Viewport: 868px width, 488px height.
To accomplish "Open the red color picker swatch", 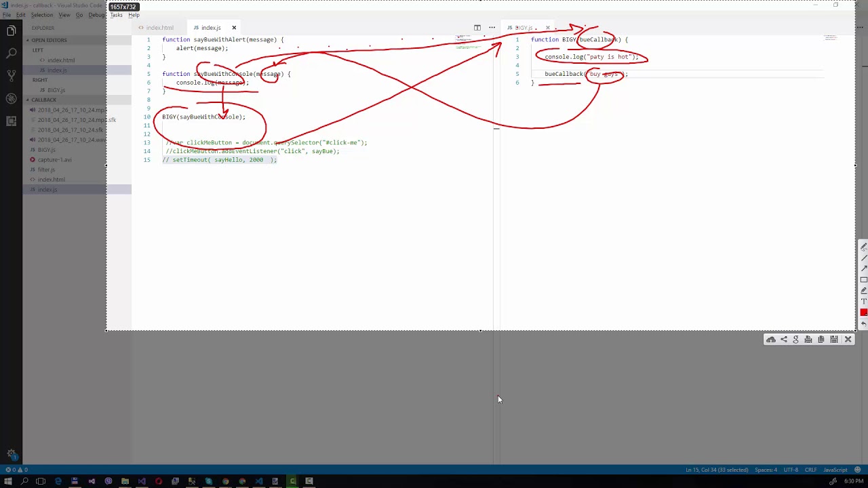I will point(863,312).
